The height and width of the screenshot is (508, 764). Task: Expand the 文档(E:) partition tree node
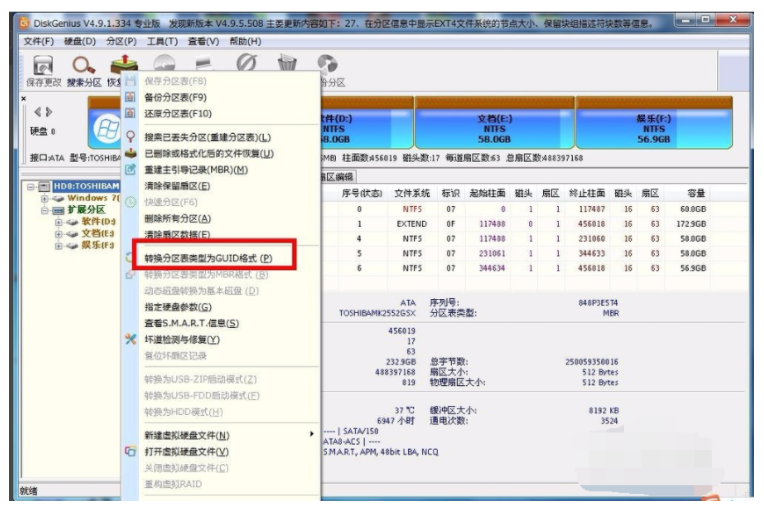(x=58, y=234)
